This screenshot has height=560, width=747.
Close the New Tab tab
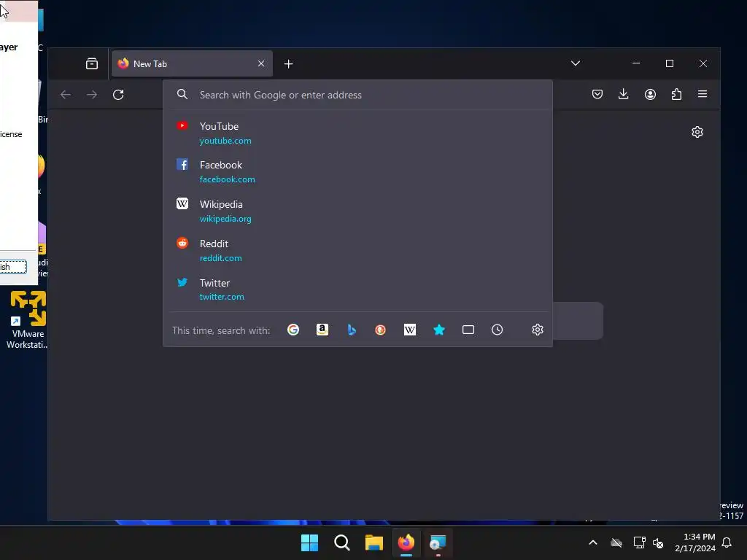click(x=261, y=64)
